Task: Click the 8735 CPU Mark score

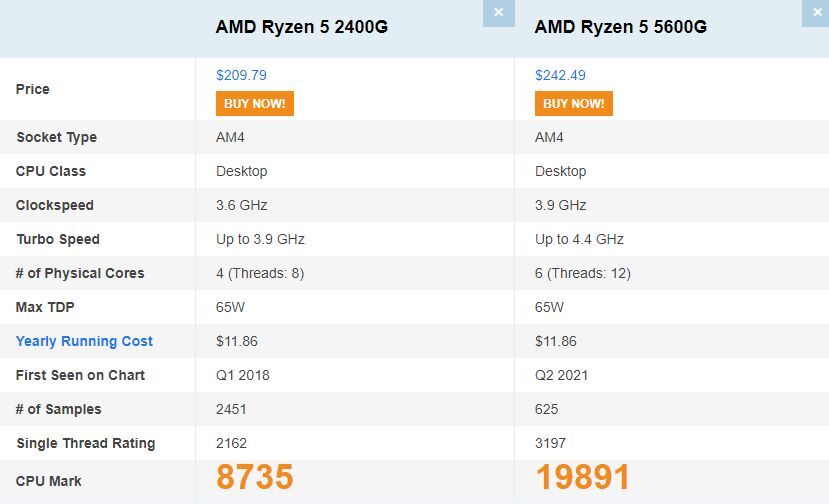Action: click(x=255, y=478)
